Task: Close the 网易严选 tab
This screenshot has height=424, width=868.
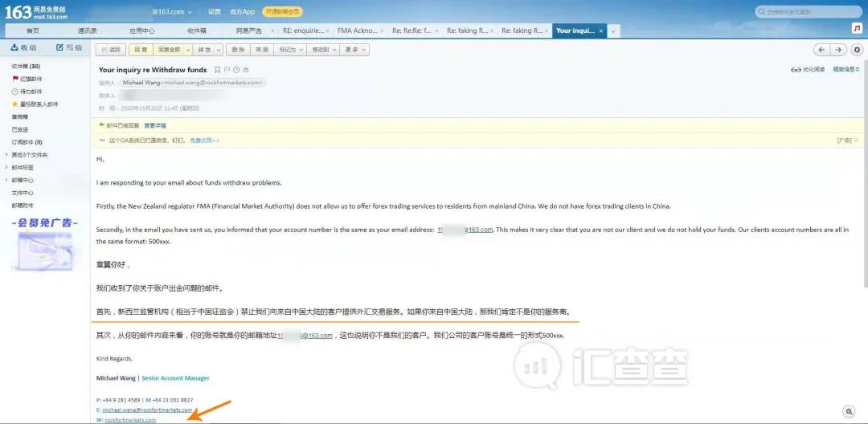Action: [273, 31]
